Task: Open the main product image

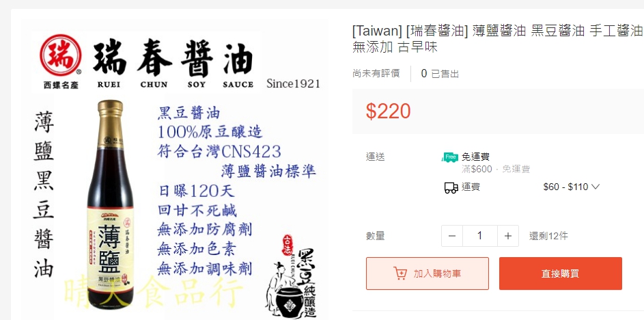Action: click(176, 170)
